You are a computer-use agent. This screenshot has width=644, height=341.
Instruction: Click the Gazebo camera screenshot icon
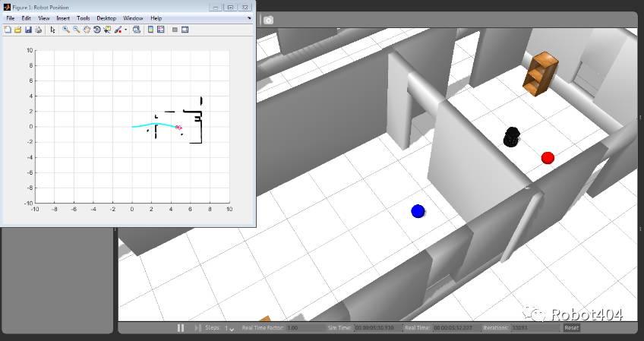tap(268, 21)
